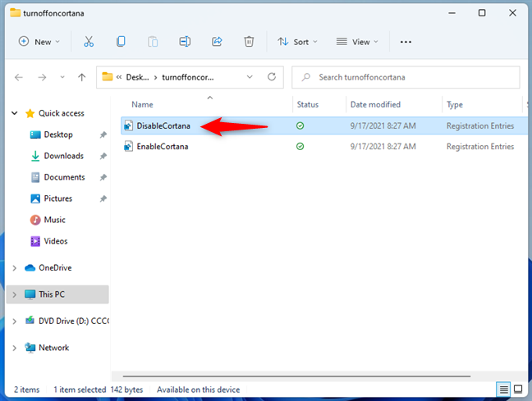The image size is (532, 401).
Task: Open the See more ellipsis menu
Action: 406,42
